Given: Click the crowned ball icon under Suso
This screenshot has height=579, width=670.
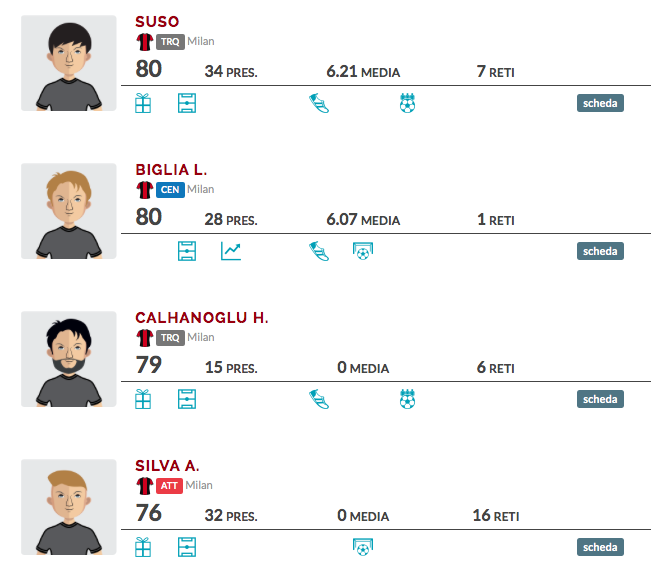Looking at the screenshot, I should tap(407, 103).
